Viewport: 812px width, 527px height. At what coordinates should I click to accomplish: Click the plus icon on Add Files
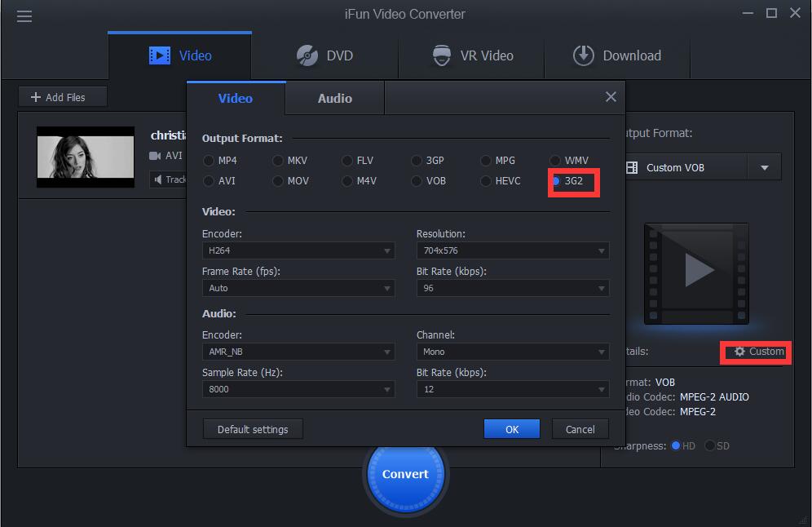click(x=36, y=97)
